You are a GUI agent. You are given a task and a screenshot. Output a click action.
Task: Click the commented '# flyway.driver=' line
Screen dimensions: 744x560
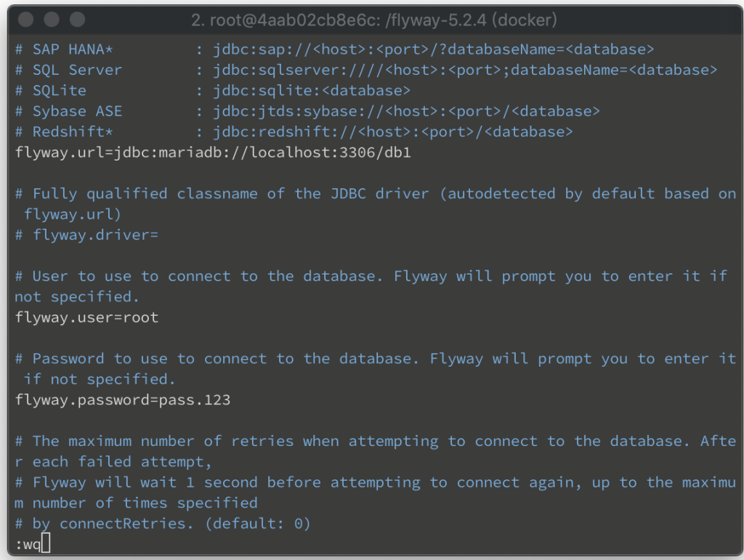click(87, 235)
